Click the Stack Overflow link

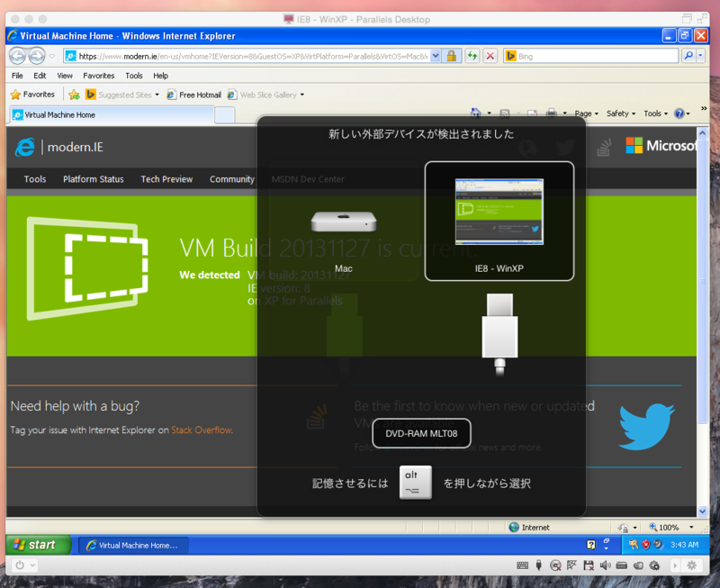tap(201, 430)
